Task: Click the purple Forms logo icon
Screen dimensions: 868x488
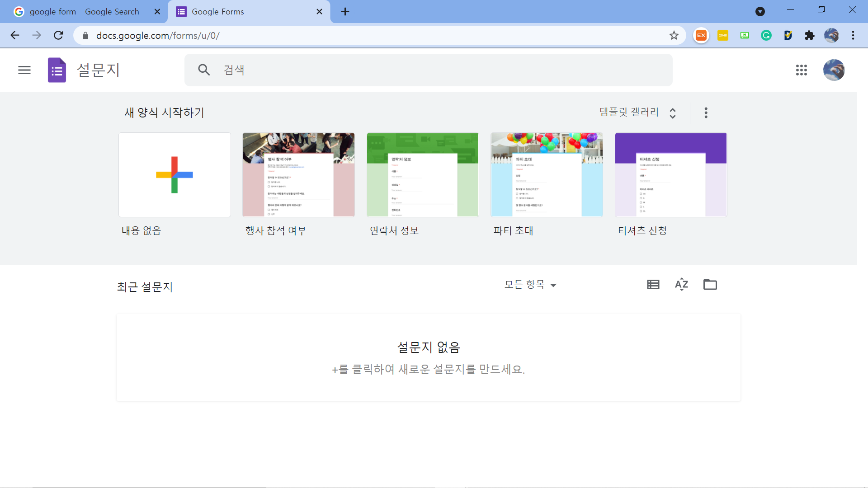Action: (57, 70)
